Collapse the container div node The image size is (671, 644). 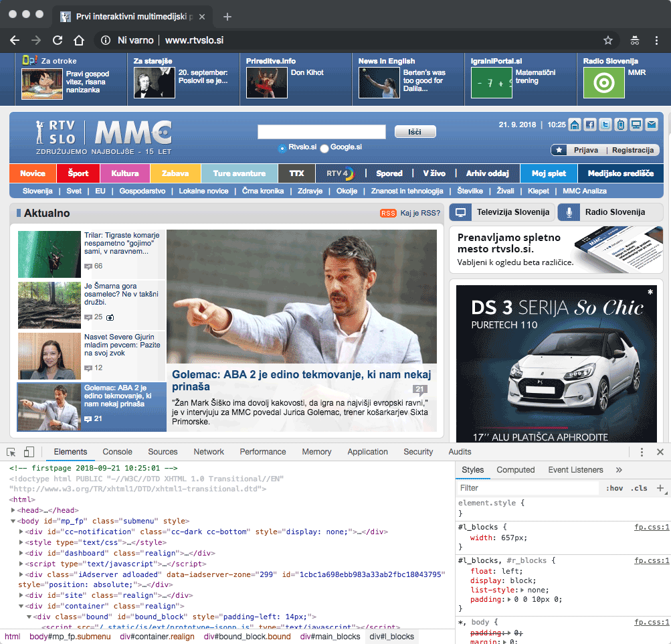[21, 606]
